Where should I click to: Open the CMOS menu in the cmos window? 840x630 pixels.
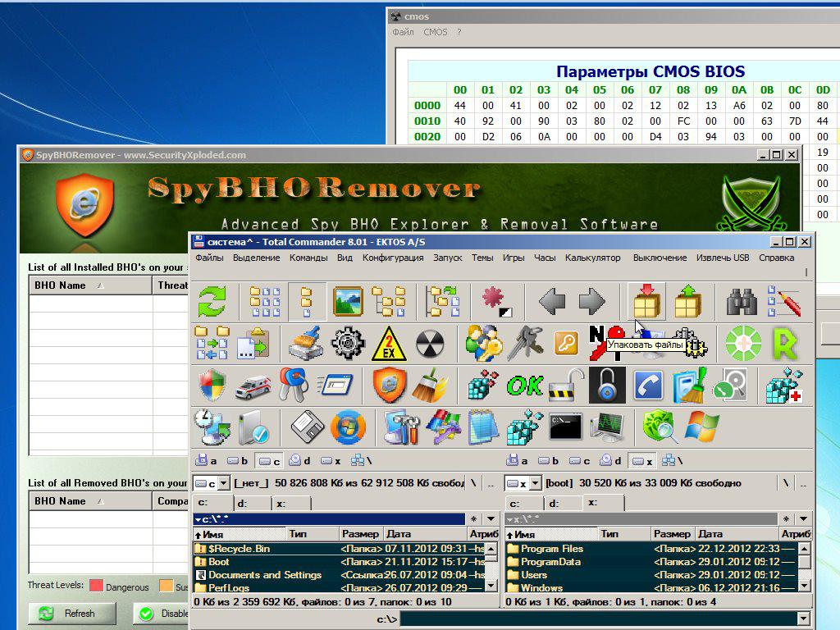click(435, 32)
